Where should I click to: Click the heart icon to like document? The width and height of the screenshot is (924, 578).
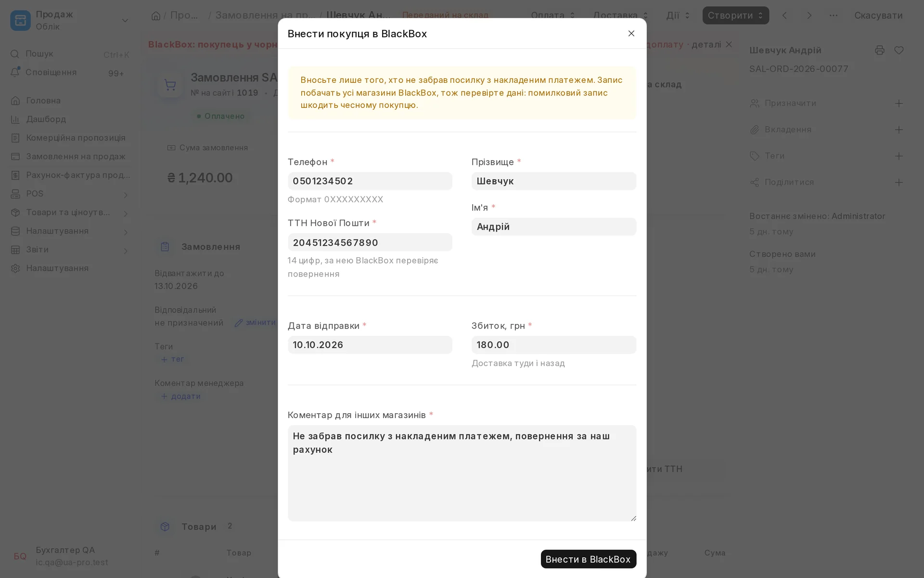898,50
